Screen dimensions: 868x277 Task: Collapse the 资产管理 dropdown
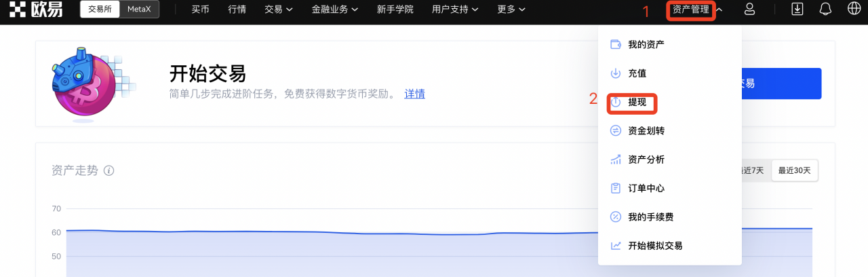tap(696, 10)
